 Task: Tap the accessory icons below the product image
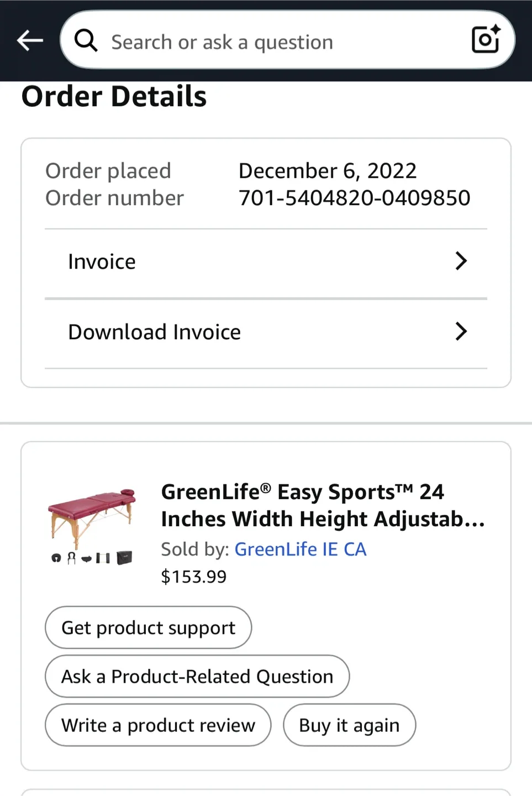[92, 558]
